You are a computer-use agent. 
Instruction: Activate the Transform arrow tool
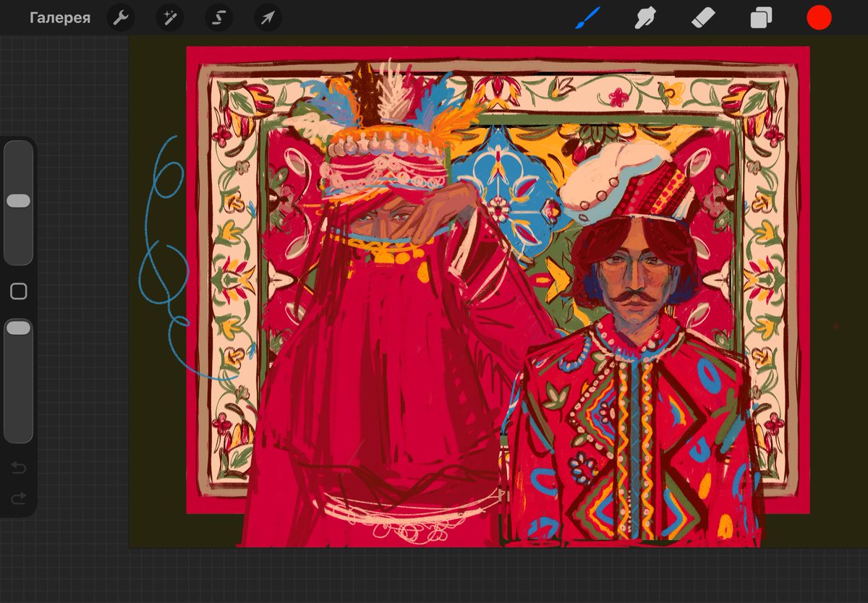click(x=268, y=18)
